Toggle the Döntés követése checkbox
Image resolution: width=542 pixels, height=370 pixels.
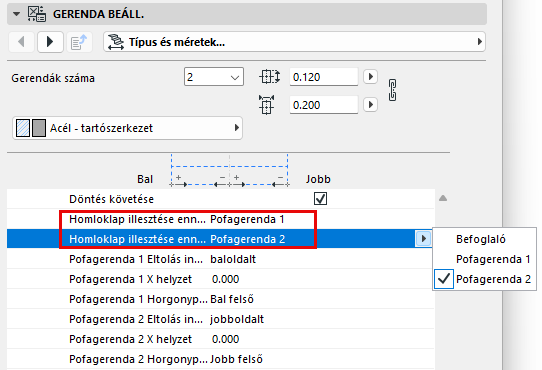320,199
